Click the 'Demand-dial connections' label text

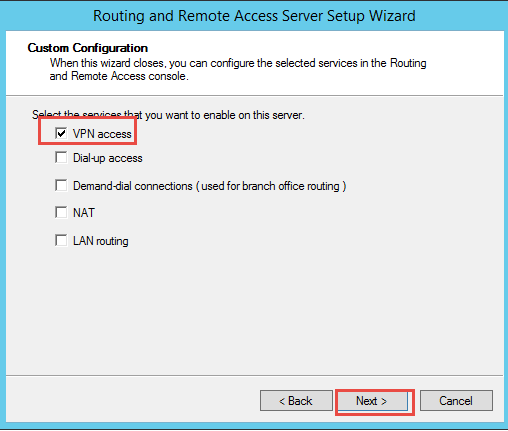[x=133, y=186]
